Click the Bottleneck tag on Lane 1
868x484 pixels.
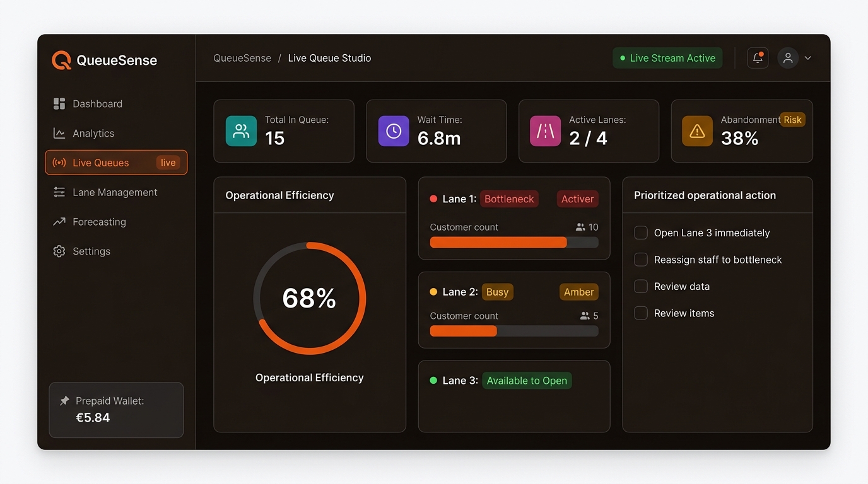tap(509, 199)
